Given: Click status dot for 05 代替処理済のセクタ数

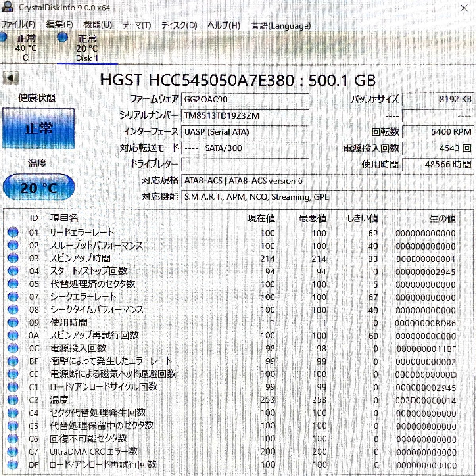Looking at the screenshot, I should click(13, 284).
